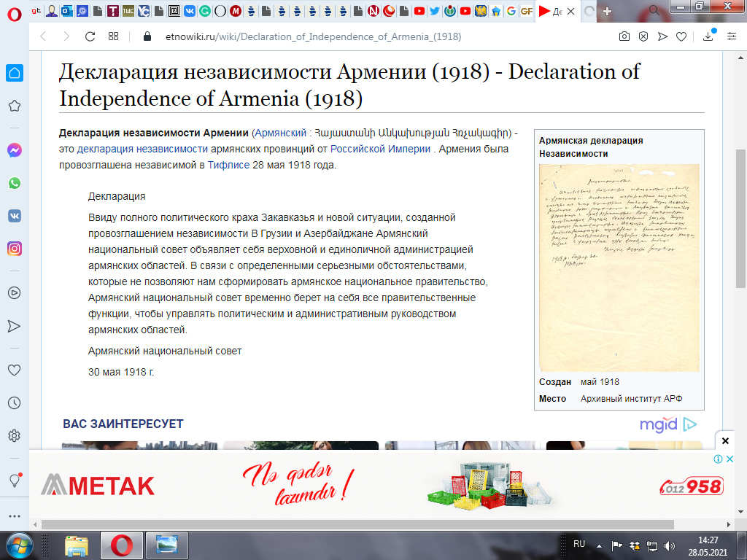Close the METAK ad with blue X
747x560 pixels.
coord(729,459)
